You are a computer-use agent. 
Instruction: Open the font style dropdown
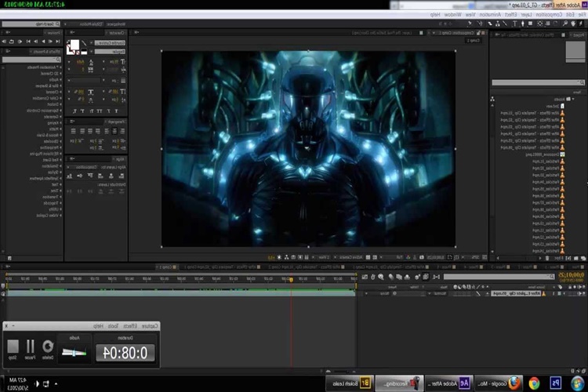(x=108, y=52)
